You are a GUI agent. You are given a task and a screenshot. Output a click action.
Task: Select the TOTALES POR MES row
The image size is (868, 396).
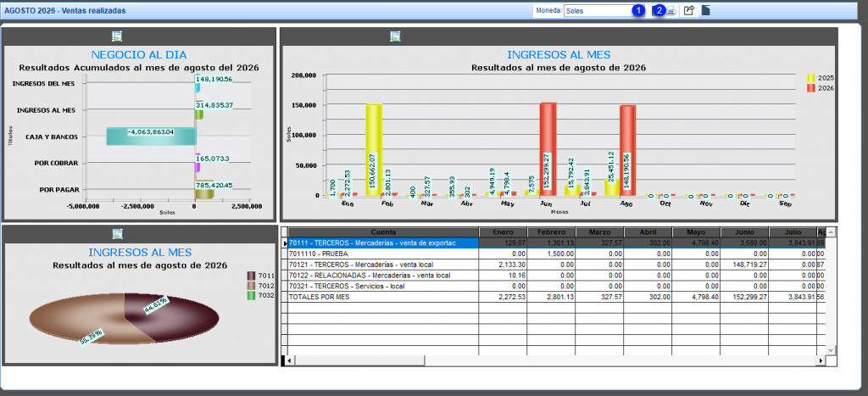tap(553, 297)
